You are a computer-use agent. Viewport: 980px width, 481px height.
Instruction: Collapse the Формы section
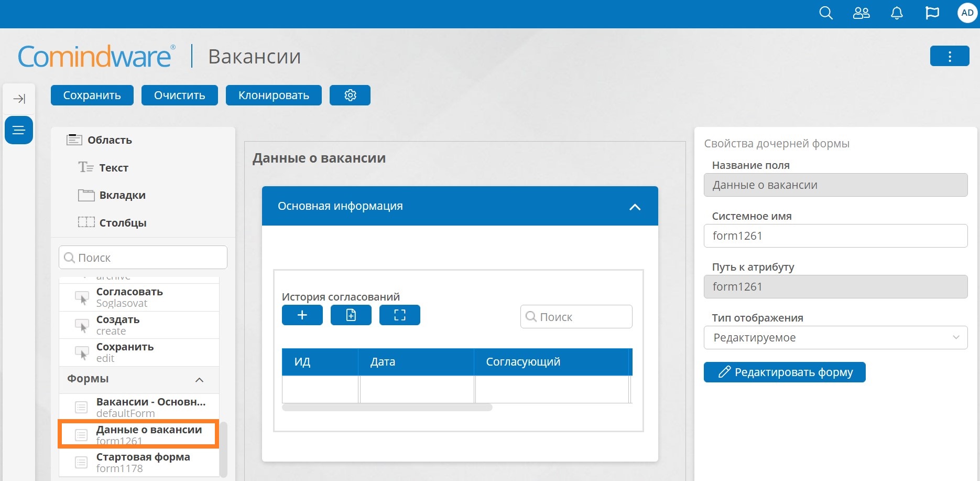(199, 380)
